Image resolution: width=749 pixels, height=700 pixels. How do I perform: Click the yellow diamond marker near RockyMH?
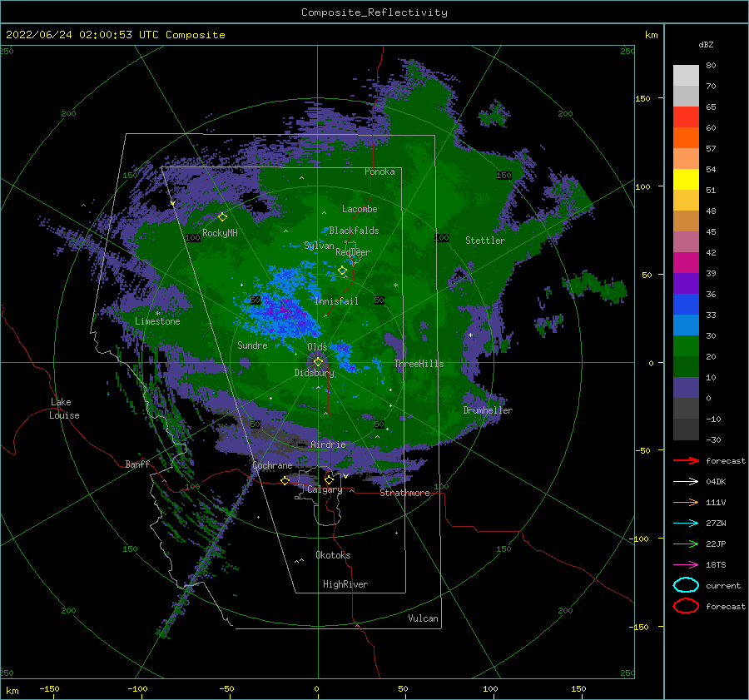click(222, 217)
